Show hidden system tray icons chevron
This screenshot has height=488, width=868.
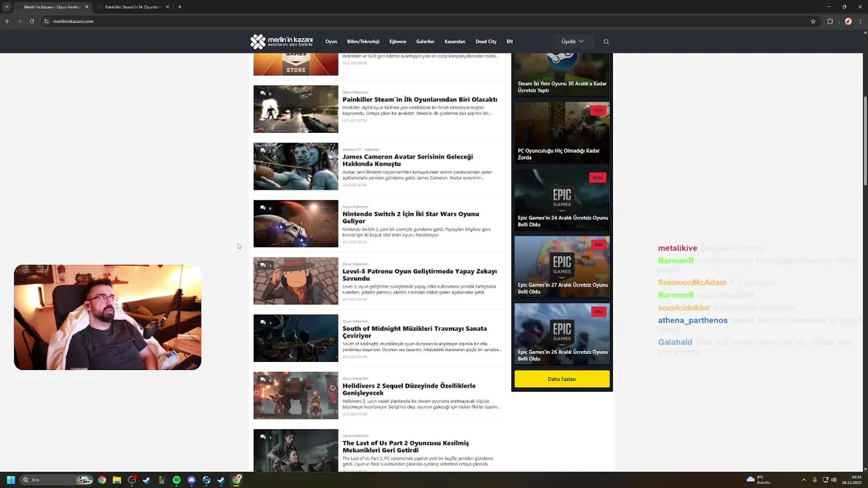[x=804, y=480]
